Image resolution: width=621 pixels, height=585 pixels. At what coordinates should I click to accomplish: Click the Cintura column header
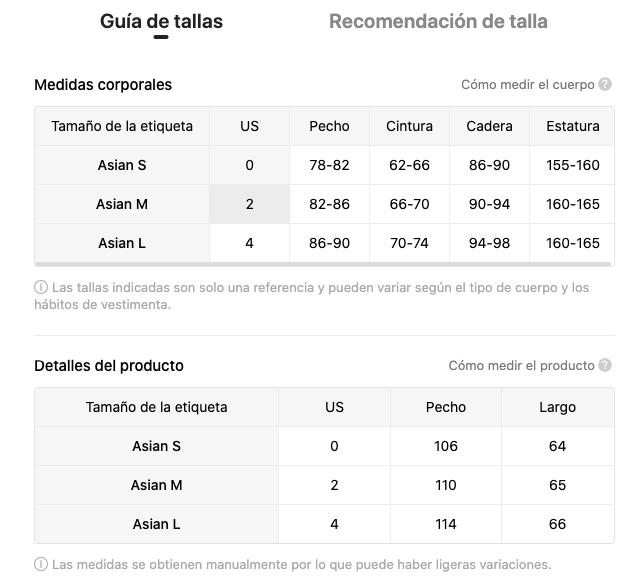[x=409, y=126]
